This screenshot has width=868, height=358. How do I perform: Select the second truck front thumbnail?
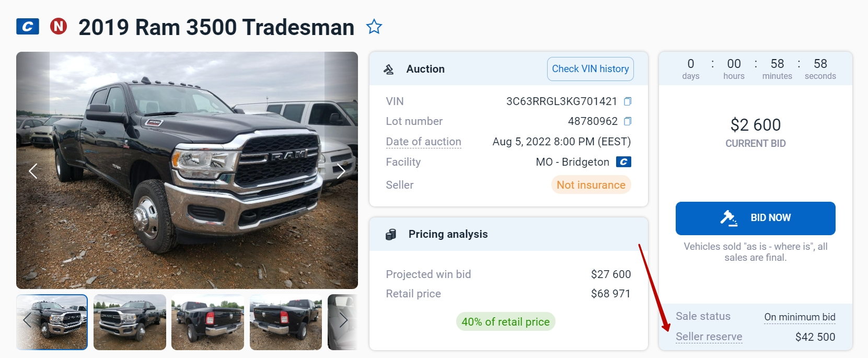click(x=130, y=322)
